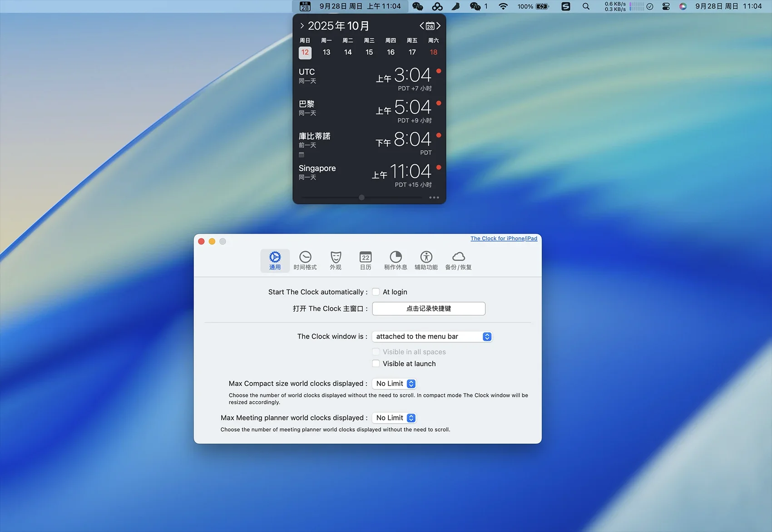Screen dimensions: 772x532
Task: Click the 上午 3:04 UTC time
Action: coord(404,75)
